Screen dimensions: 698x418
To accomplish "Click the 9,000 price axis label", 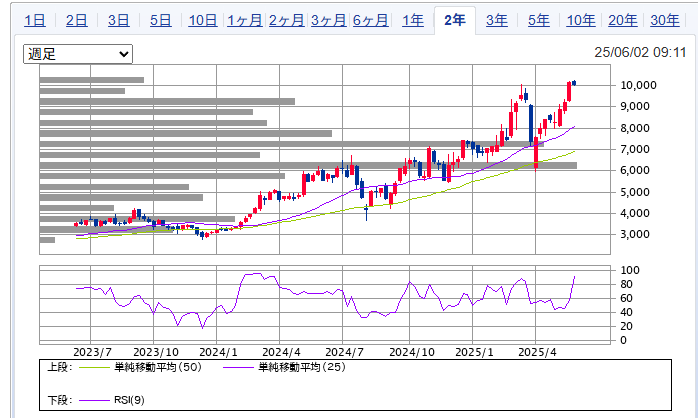I will coord(635,106).
